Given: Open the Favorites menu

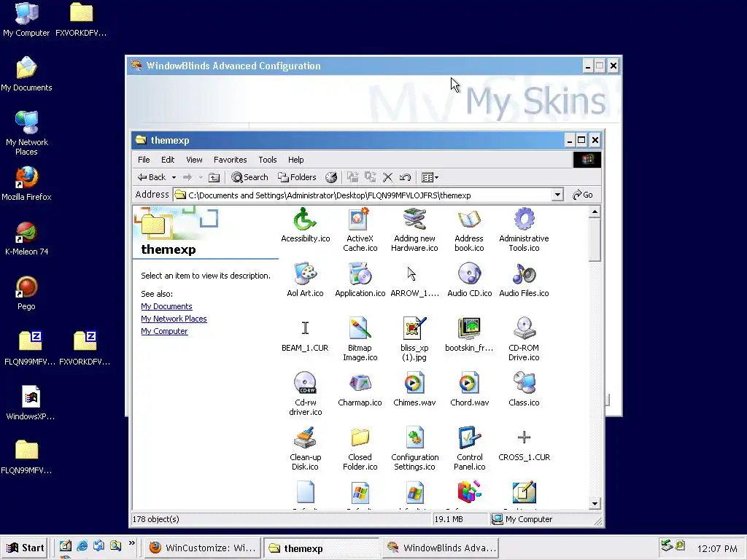Looking at the screenshot, I should 230,160.
